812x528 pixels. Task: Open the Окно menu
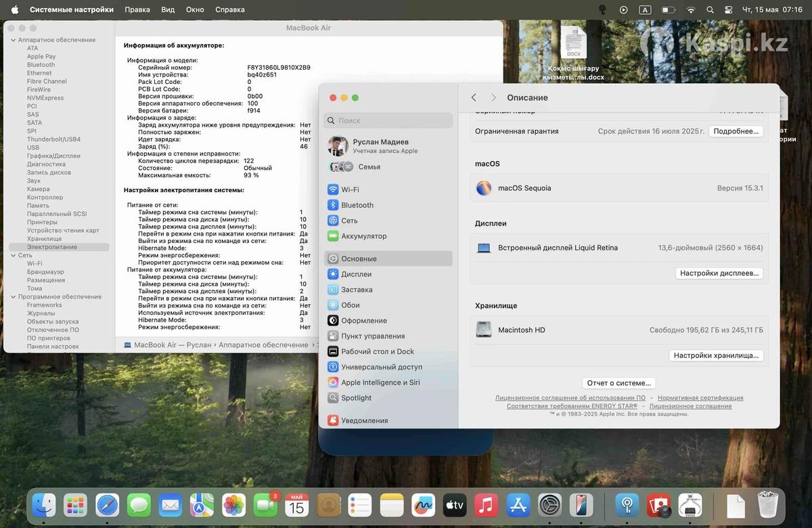(195, 9)
